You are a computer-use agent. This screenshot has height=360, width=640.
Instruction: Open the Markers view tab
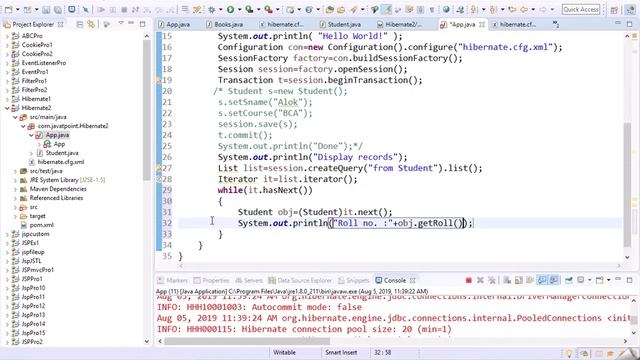(173, 280)
